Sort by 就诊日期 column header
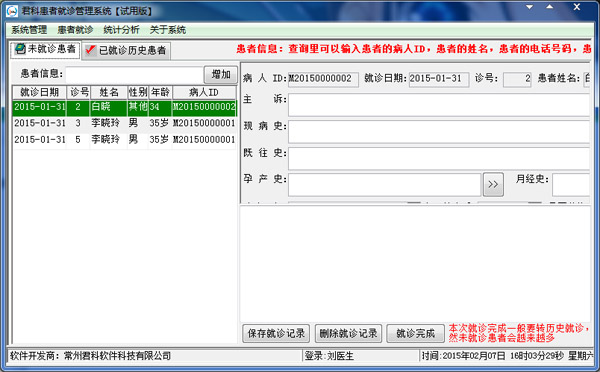This screenshot has width=600, height=372. [40, 92]
